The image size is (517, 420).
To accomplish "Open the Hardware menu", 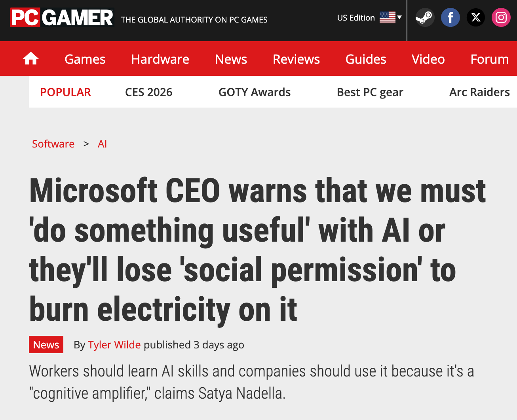I will pos(160,59).
